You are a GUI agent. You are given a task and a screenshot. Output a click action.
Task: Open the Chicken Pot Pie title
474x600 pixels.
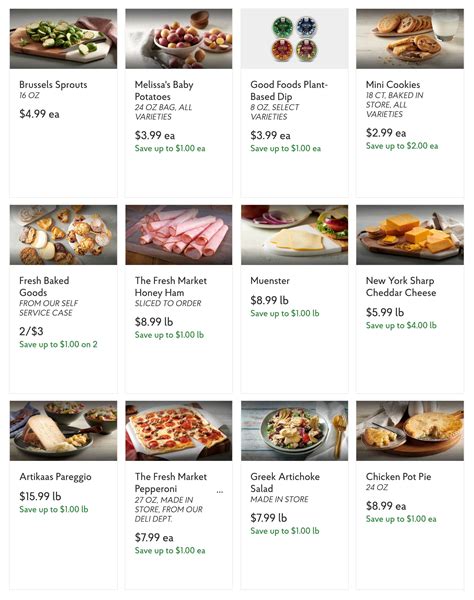(x=398, y=476)
